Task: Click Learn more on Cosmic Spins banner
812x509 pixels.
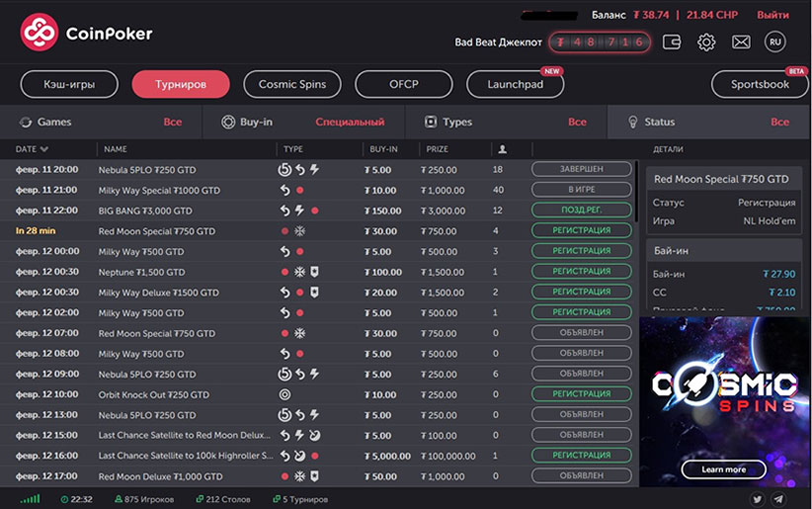Action: coord(723,469)
